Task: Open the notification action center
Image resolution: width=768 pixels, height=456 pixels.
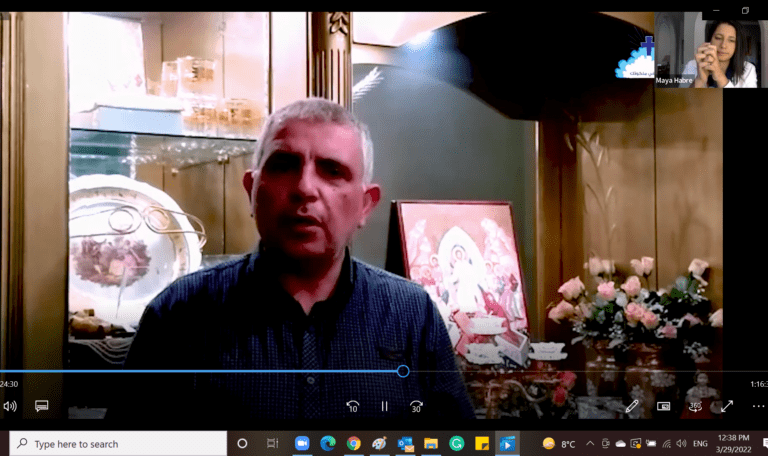Action: point(765,444)
